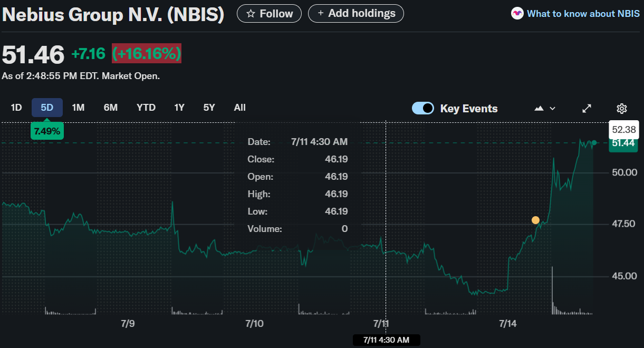The height and width of the screenshot is (348, 644).
Task: Select the 5Y range tab
Action: tap(209, 108)
